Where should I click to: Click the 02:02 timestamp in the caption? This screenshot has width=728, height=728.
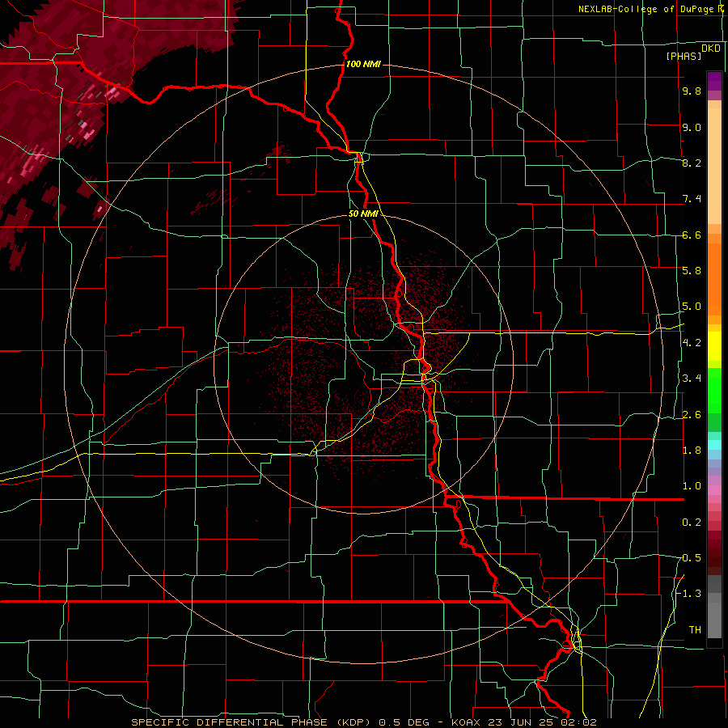[578, 722]
